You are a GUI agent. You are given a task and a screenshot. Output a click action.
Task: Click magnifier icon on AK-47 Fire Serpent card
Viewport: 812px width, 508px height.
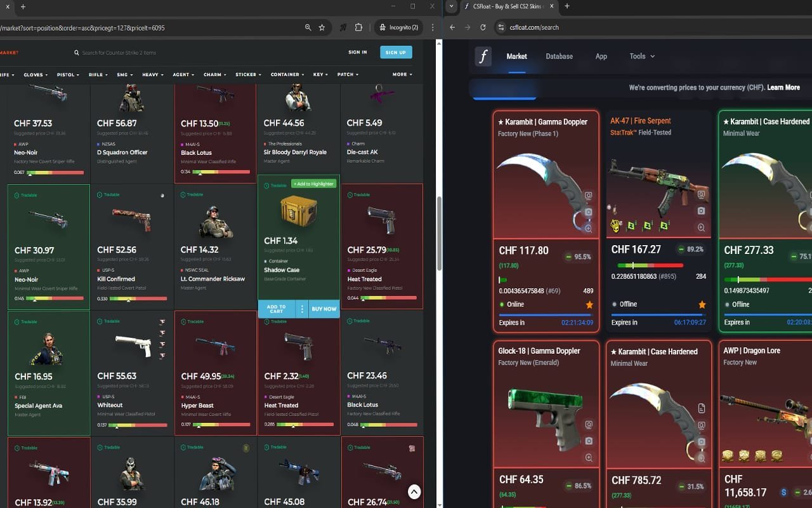[x=701, y=227]
